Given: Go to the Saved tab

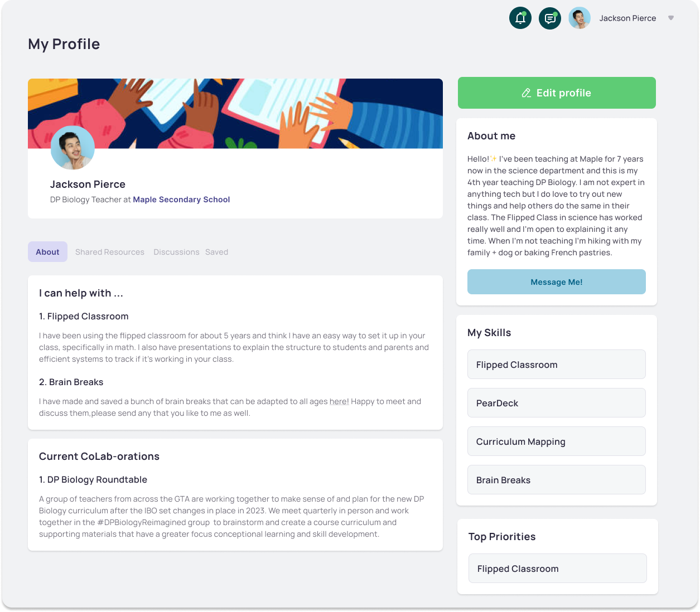Looking at the screenshot, I should click(216, 252).
